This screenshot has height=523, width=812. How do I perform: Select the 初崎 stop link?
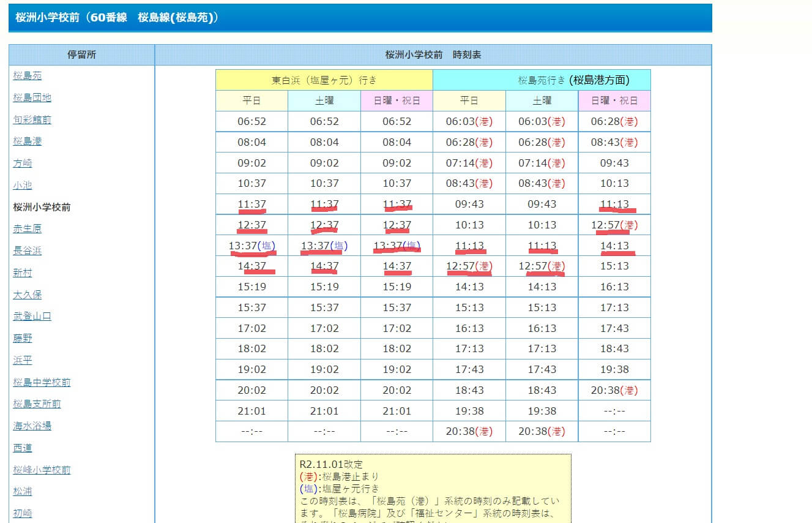pos(23,514)
